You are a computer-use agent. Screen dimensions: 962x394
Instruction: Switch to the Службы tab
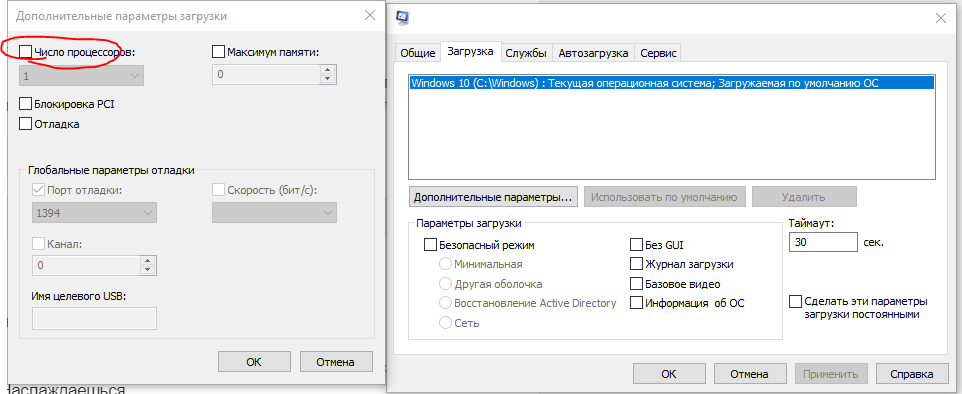click(x=526, y=53)
